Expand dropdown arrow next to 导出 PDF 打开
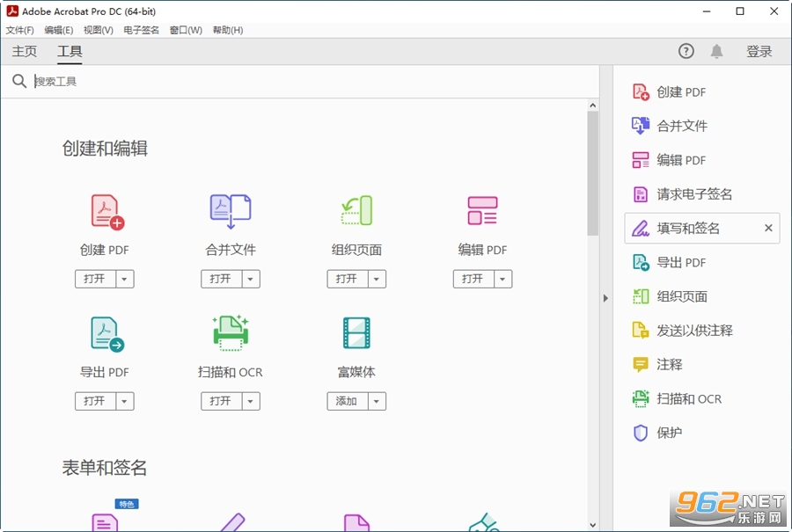The image size is (792, 532). [125, 401]
